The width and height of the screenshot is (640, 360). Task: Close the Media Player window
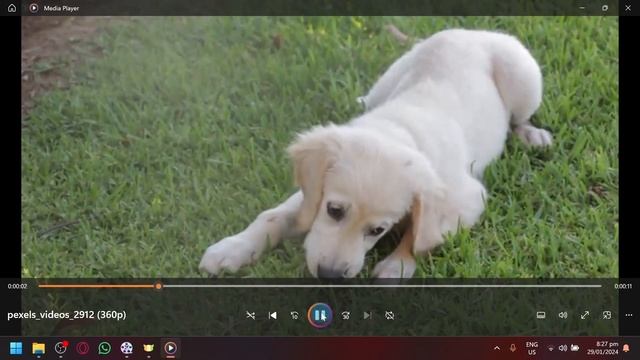tap(628, 8)
